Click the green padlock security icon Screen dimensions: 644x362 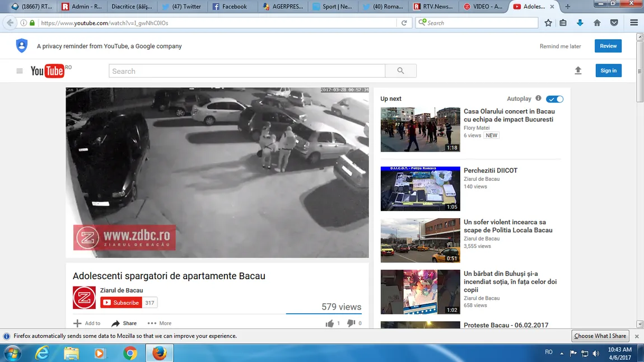point(32,23)
